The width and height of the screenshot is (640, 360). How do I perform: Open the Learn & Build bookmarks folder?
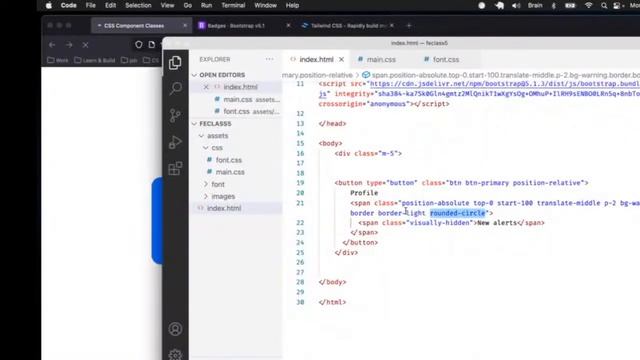click(x=95, y=60)
